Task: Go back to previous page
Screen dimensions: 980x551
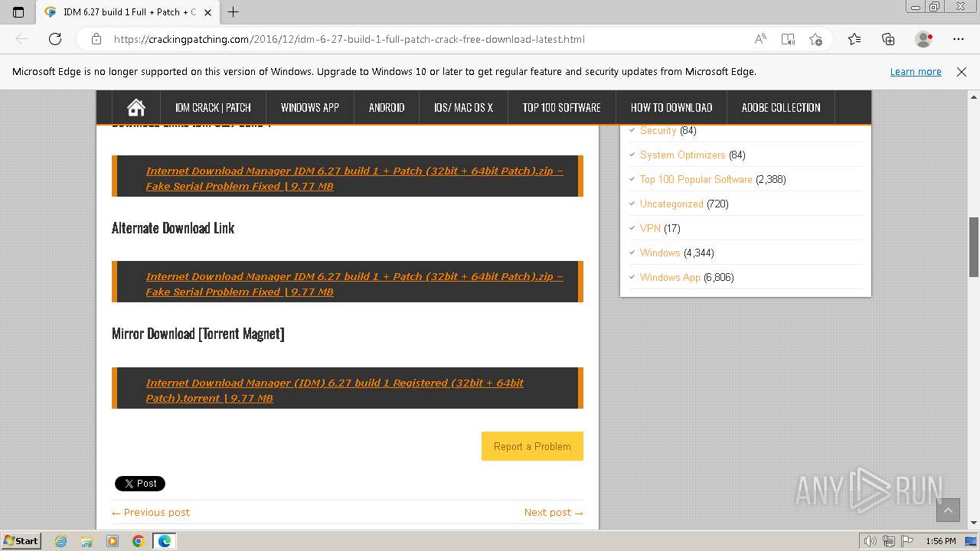Action: point(21,39)
